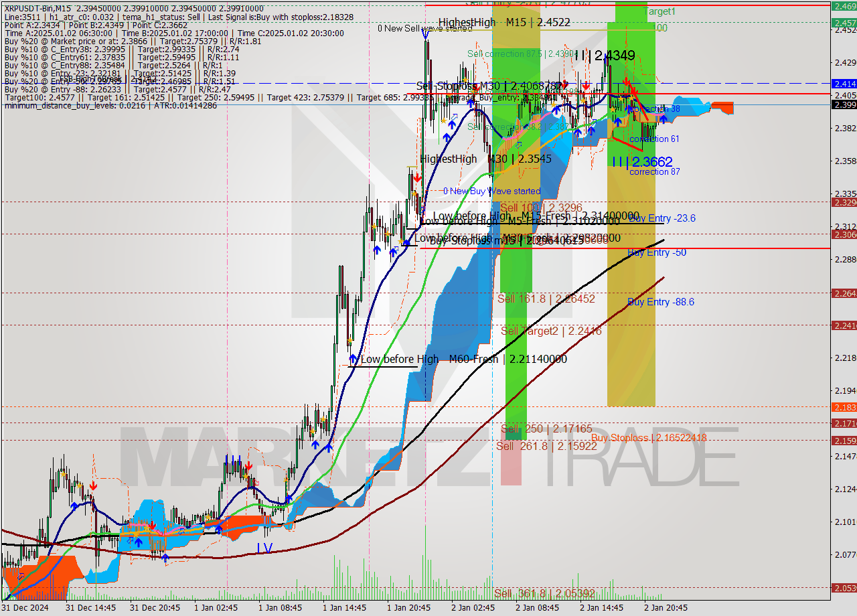Click the '2 Jan 20:45' time label

point(666,608)
